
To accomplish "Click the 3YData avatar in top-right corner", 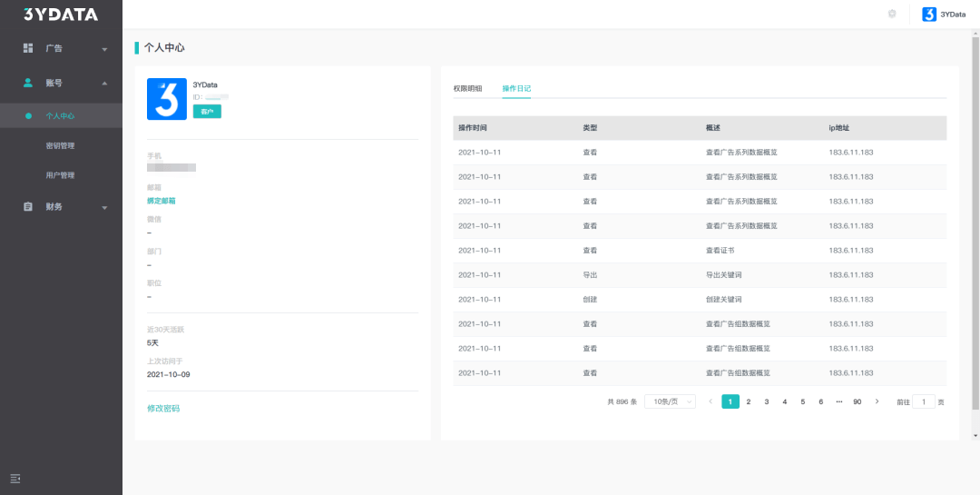I will coord(929,15).
